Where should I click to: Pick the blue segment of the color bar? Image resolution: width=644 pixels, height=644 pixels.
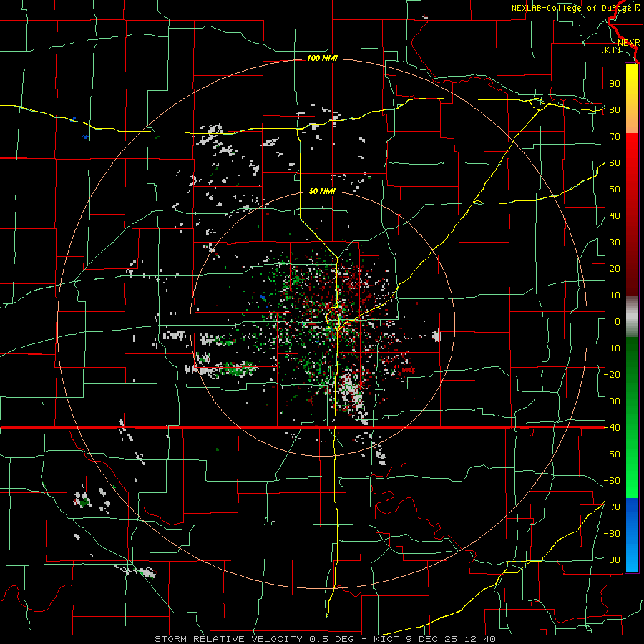pos(632,534)
